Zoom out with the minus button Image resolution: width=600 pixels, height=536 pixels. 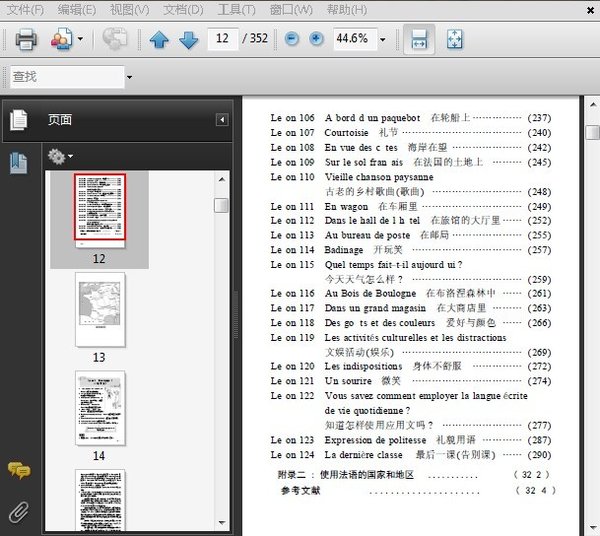(x=292, y=39)
